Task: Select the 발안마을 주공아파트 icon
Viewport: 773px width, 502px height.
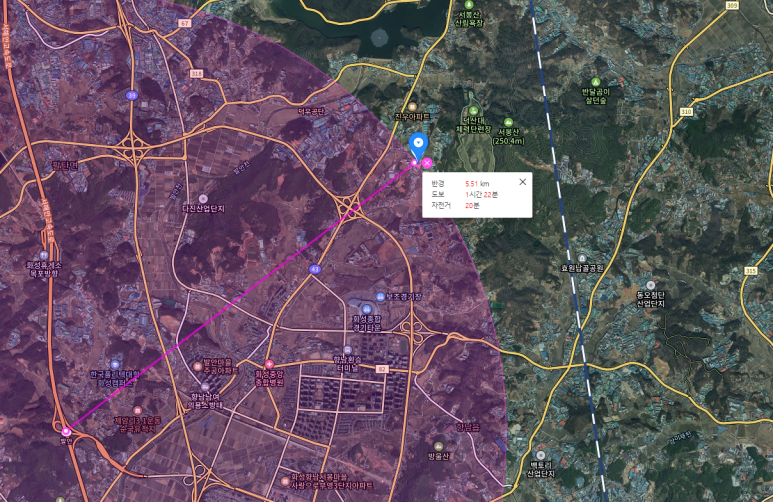Action: (198, 366)
